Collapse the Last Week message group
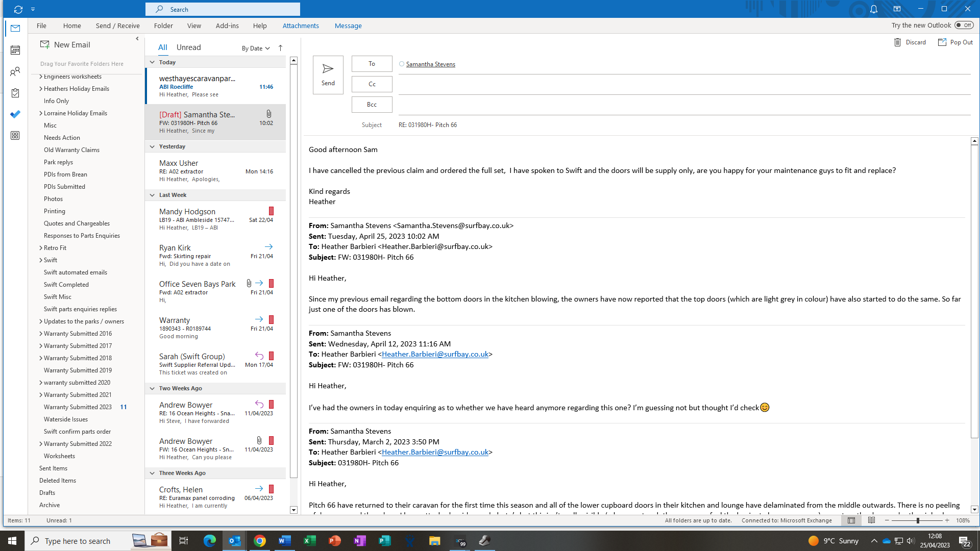The image size is (980, 551). (152, 195)
